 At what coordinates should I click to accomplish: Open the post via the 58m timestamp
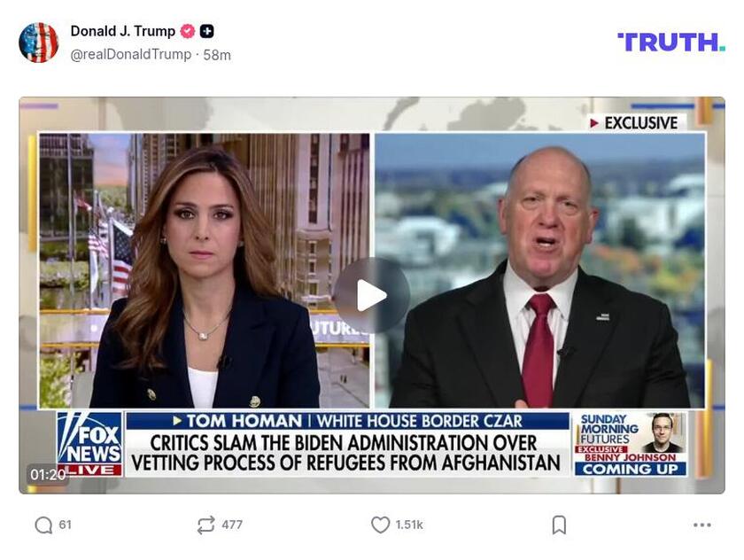pos(217,55)
